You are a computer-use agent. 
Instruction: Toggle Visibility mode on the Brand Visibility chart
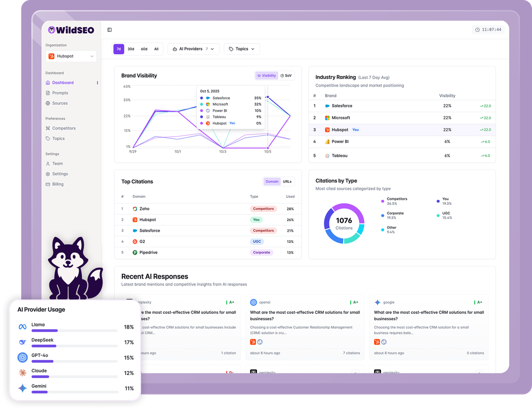tap(267, 76)
